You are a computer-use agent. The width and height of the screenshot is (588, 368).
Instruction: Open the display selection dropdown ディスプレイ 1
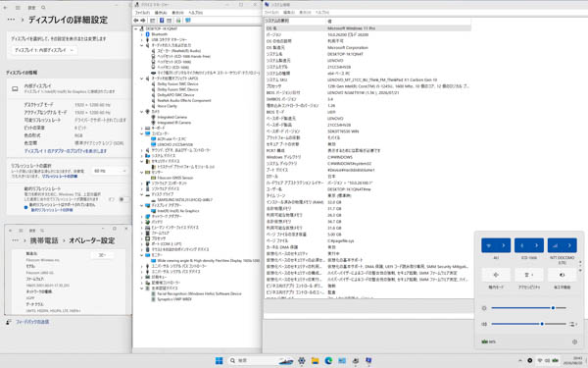point(44,50)
